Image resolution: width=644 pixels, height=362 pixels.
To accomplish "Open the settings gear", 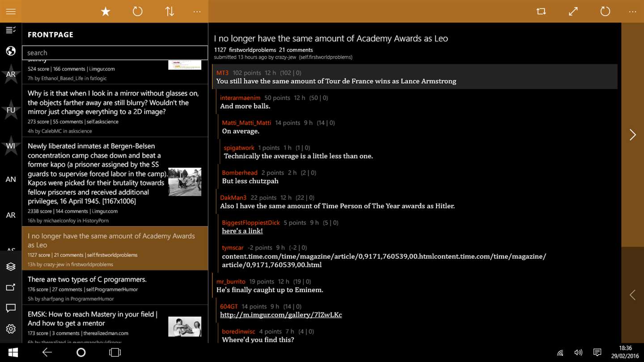I will point(11,329).
